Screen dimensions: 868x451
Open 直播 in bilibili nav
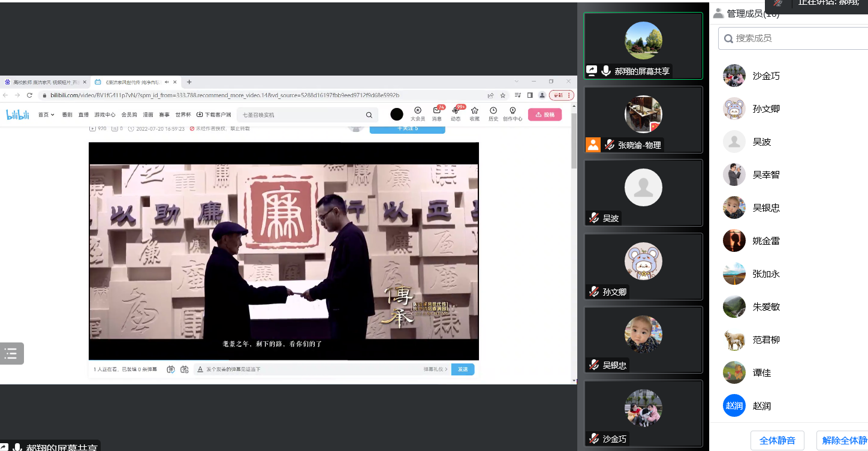coord(83,115)
